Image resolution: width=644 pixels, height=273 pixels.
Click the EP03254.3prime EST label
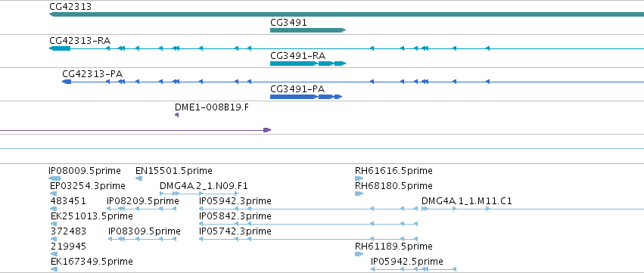88,186
